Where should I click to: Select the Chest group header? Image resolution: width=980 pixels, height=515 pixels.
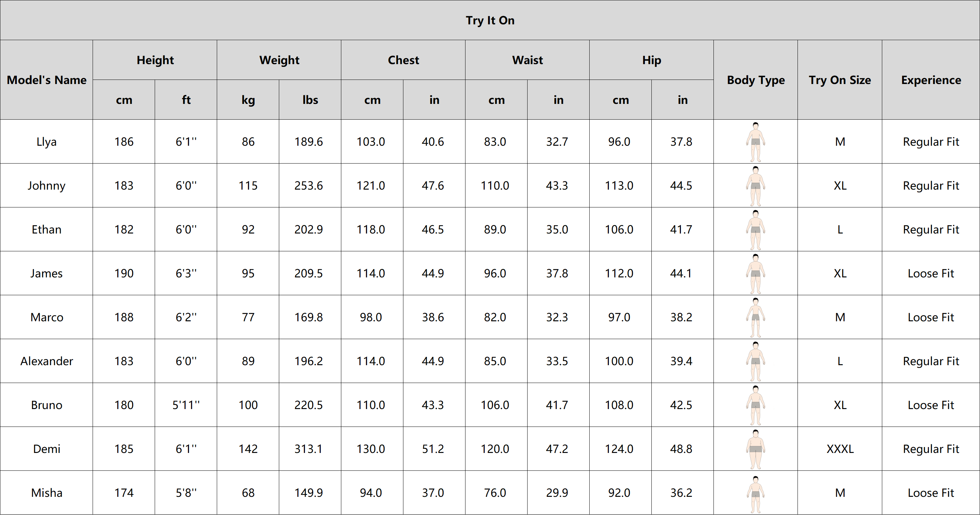(x=403, y=60)
